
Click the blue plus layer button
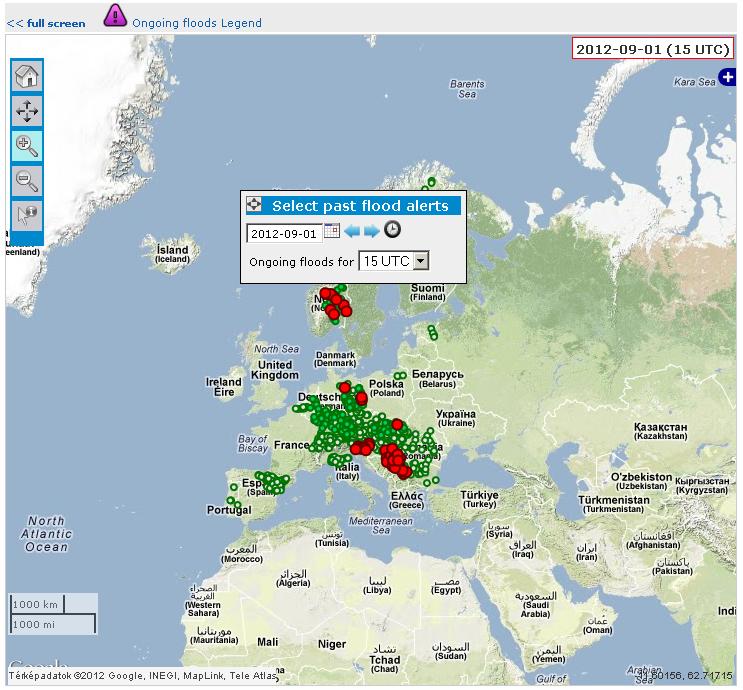727,77
